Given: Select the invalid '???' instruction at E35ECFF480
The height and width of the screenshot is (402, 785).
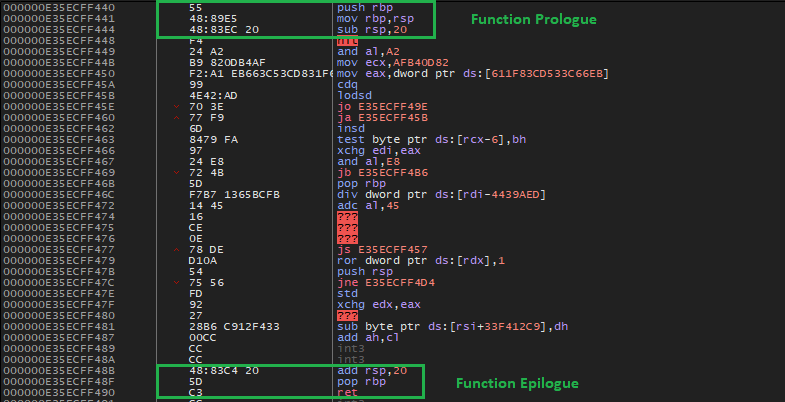Looking at the screenshot, I should [x=348, y=315].
